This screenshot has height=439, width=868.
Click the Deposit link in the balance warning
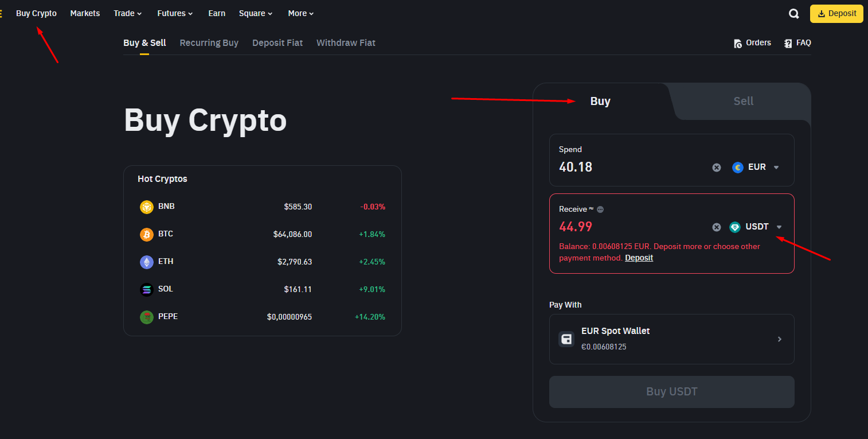(x=639, y=258)
